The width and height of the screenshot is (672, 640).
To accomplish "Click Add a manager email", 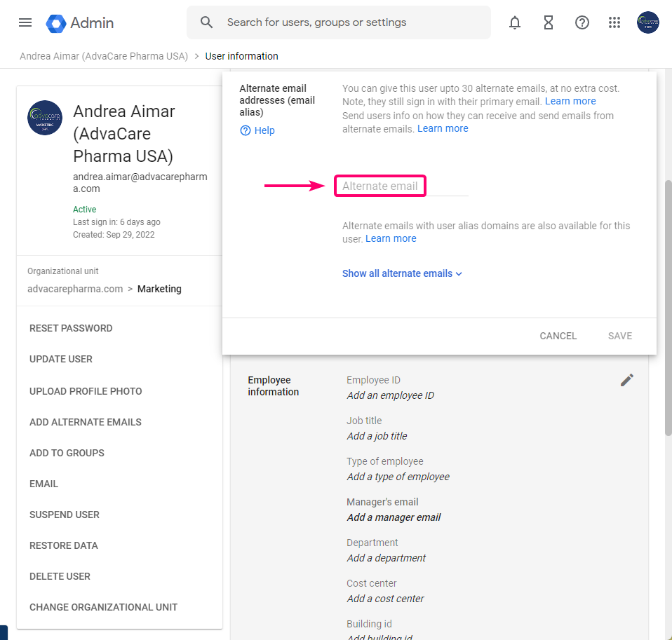I will click(x=394, y=517).
